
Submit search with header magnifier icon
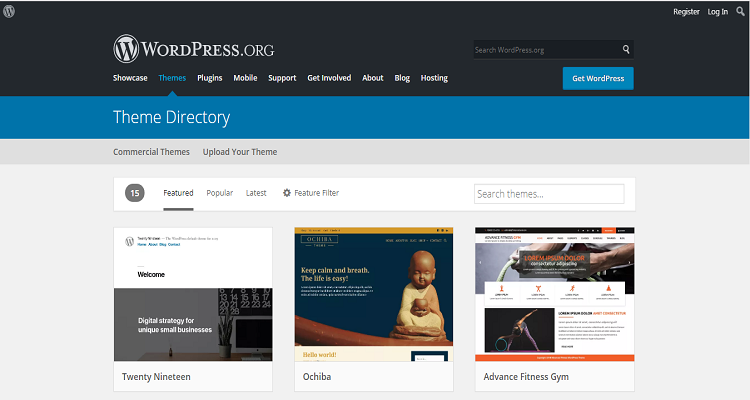coord(626,49)
